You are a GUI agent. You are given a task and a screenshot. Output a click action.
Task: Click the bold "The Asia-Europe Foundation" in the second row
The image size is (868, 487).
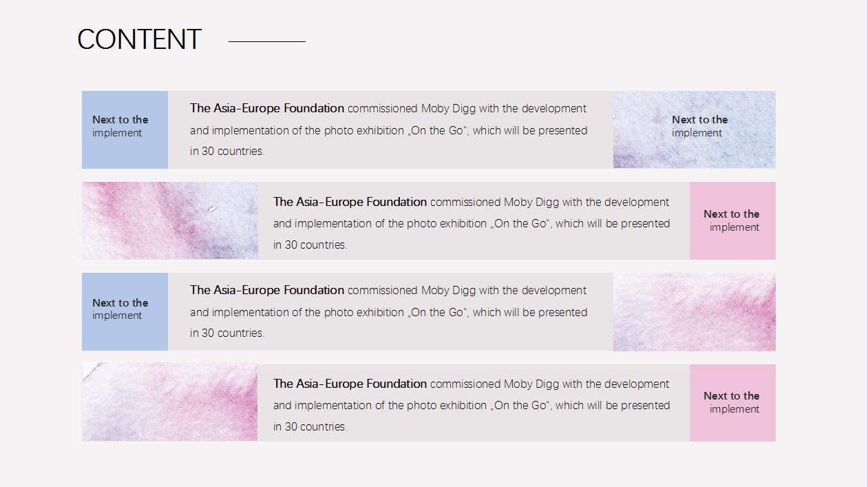point(350,202)
